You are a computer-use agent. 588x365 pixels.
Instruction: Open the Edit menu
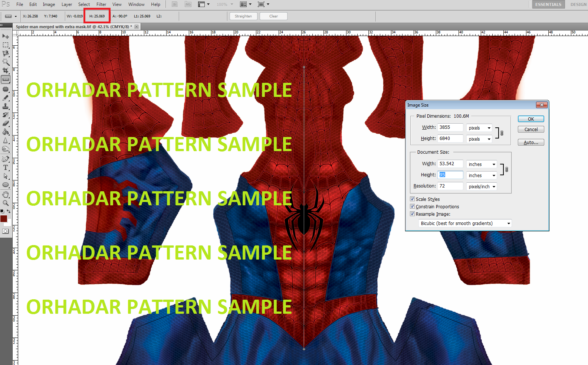click(x=33, y=4)
